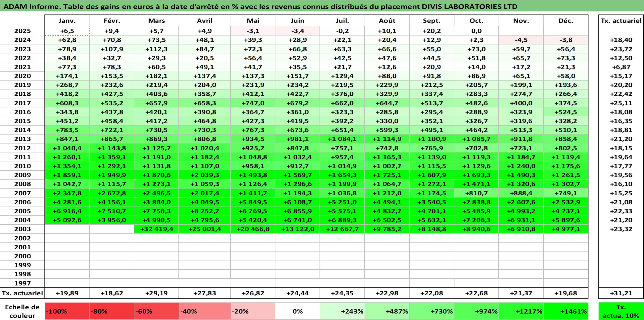Select the +243% light green swatch
Image resolution: width=644 pixels, height=320 pixels.
coord(342,311)
